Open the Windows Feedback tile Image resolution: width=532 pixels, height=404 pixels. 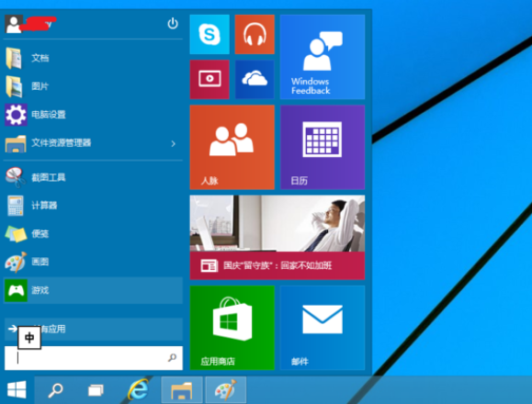(x=323, y=57)
